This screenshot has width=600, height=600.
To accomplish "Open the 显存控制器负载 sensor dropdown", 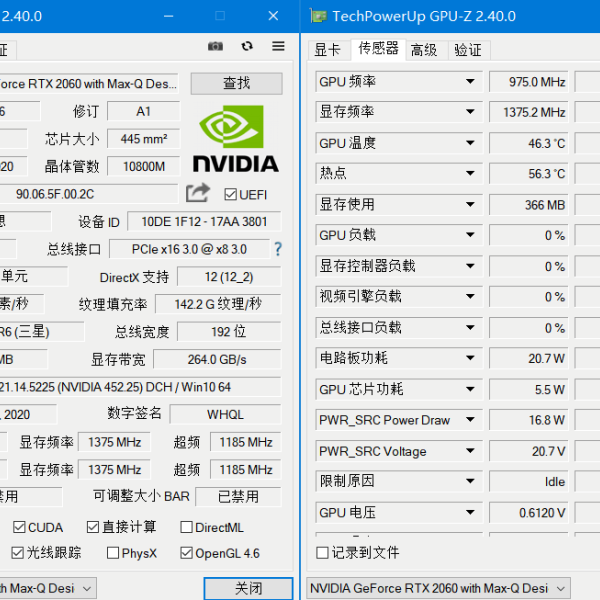I will (x=471, y=266).
